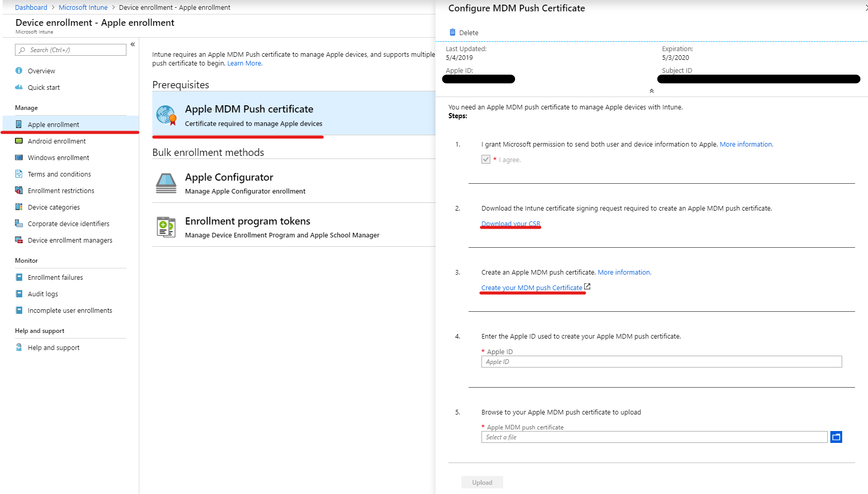
Task: Collapse the certificate details header section
Action: pyautogui.click(x=651, y=90)
